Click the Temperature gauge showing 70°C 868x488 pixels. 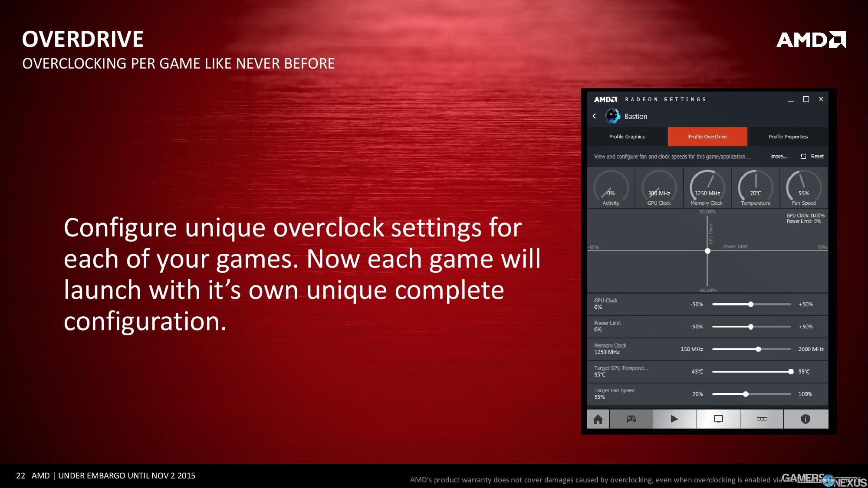(x=755, y=187)
